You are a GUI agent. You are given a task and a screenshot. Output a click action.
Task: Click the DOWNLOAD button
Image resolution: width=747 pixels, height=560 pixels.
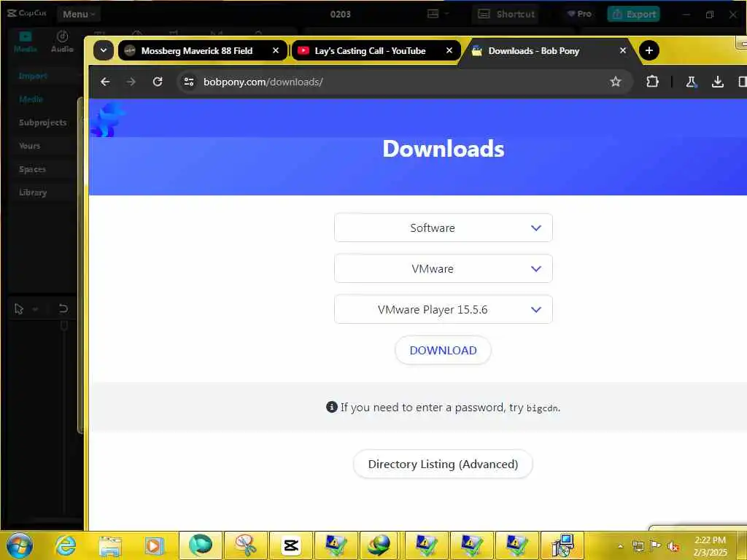pyautogui.click(x=443, y=351)
